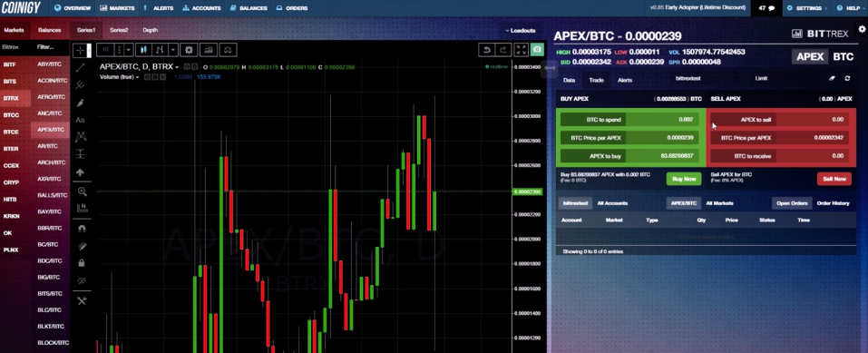
Task: Show All Accounts orders filter
Action: point(612,203)
